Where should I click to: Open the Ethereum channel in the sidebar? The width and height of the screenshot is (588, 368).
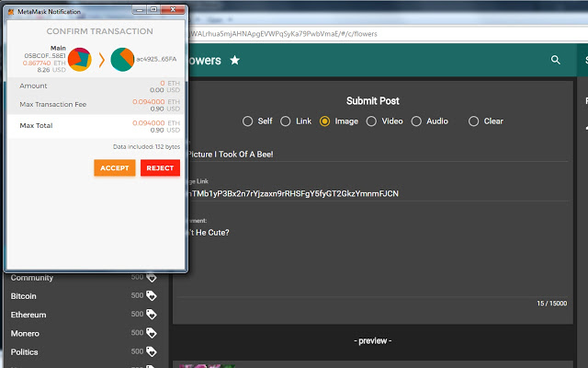coord(28,315)
